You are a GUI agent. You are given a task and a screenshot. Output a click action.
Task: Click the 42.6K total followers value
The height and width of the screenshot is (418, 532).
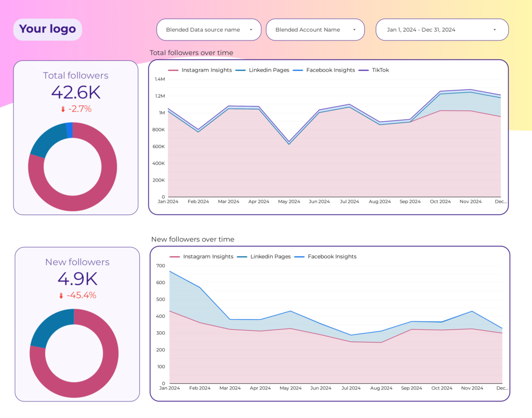click(76, 92)
